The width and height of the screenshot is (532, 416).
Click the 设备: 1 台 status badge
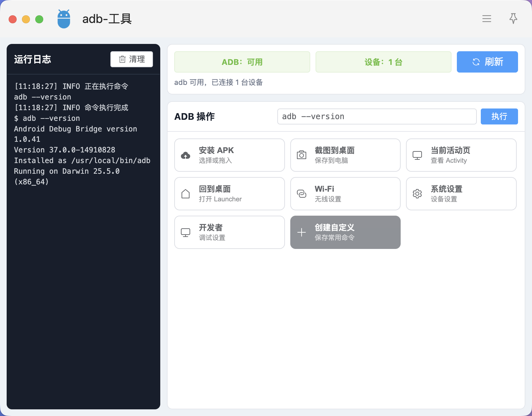(x=383, y=62)
